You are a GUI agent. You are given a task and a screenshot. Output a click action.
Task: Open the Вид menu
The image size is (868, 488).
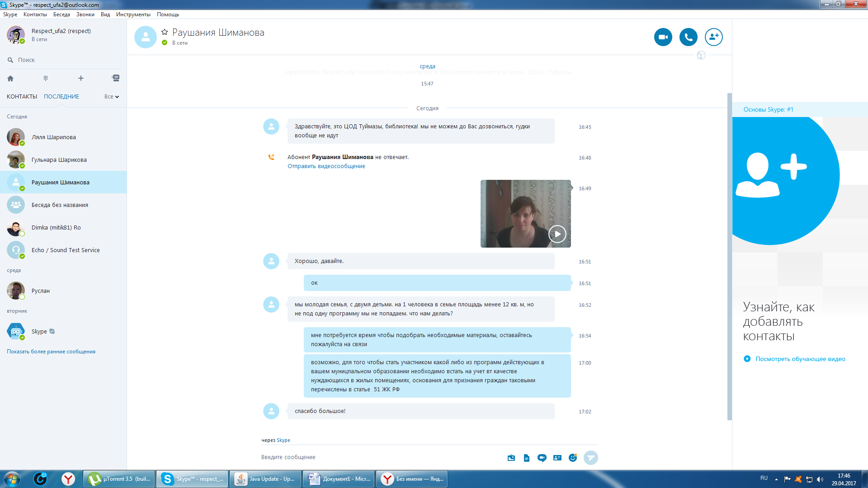pos(105,14)
